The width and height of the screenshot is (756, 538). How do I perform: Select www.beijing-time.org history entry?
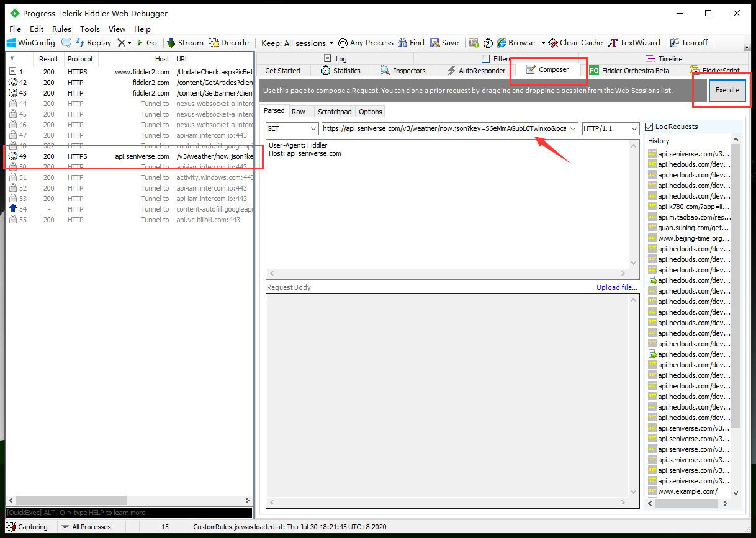click(690, 238)
